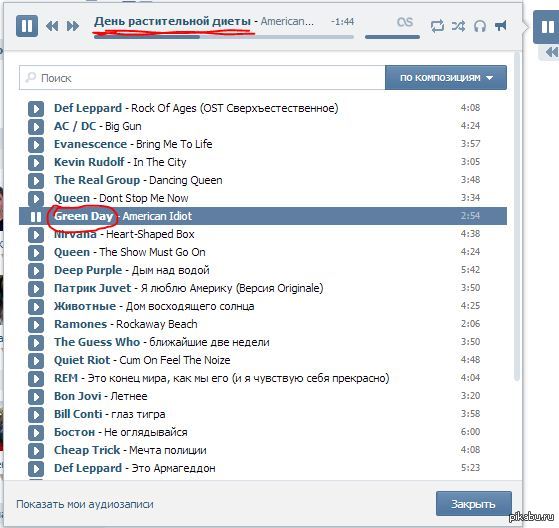559x528 pixels.
Task: Toggle broadcasting music to status megaphone
Action: point(501,26)
